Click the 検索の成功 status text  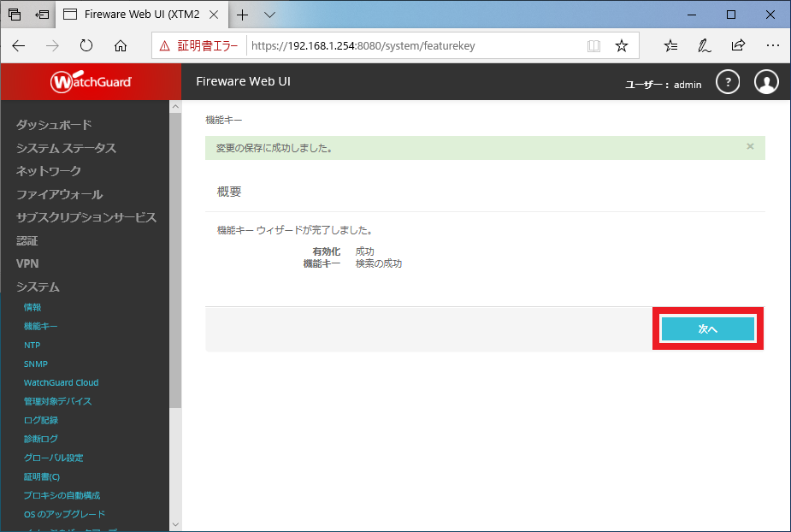378,263
